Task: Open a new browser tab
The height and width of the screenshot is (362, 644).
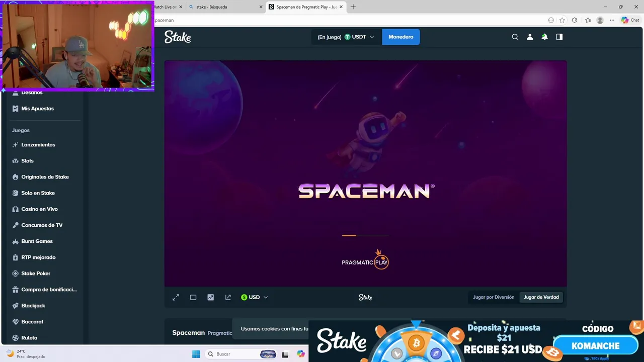Action: tap(353, 7)
